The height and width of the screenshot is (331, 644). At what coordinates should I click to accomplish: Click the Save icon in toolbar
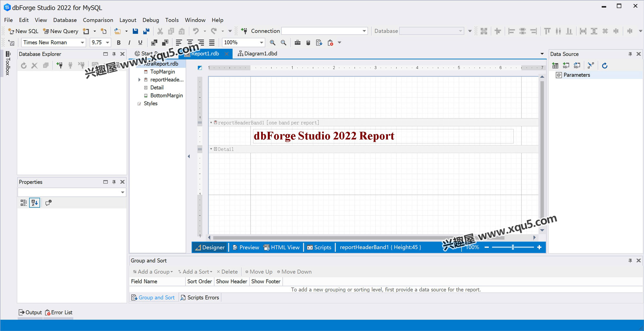click(x=135, y=31)
